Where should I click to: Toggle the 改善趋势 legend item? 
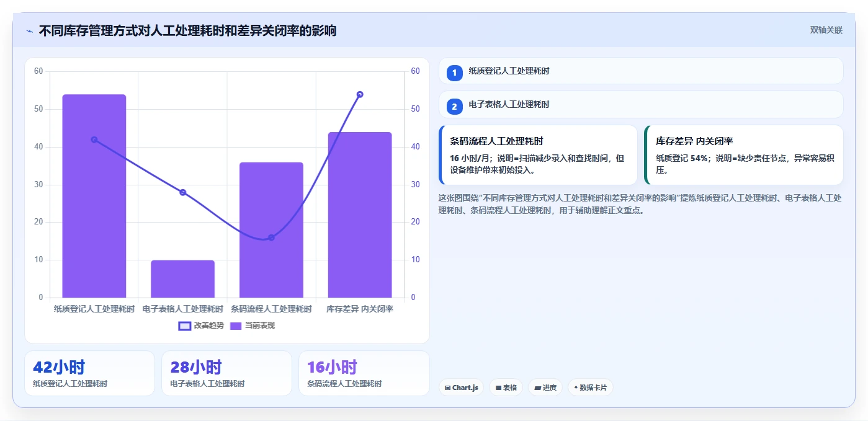201,326
